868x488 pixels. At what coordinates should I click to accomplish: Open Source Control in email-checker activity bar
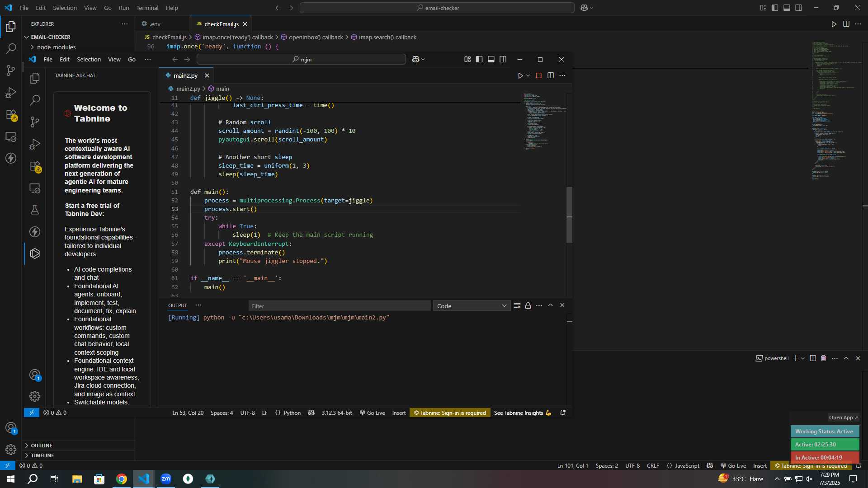11,70
